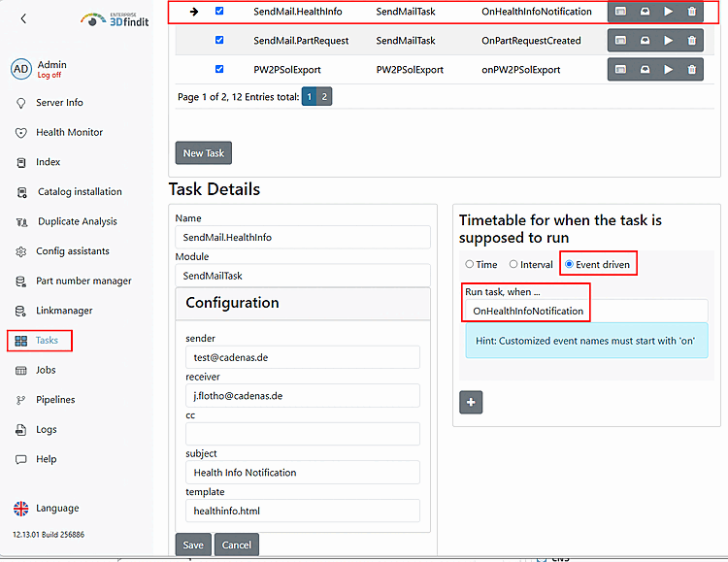The image size is (728, 562).
Task: Run the SendMail.HealthInfo task with play icon
Action: tap(668, 12)
